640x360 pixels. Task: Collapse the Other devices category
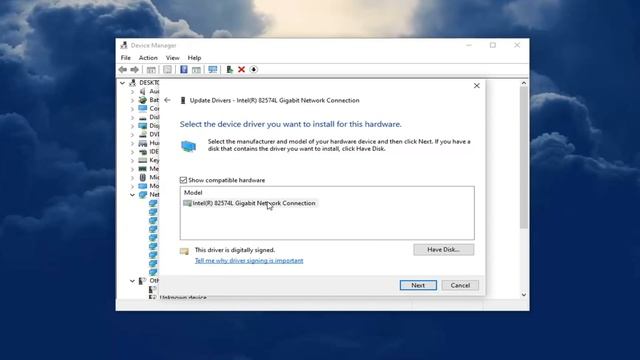(132, 281)
